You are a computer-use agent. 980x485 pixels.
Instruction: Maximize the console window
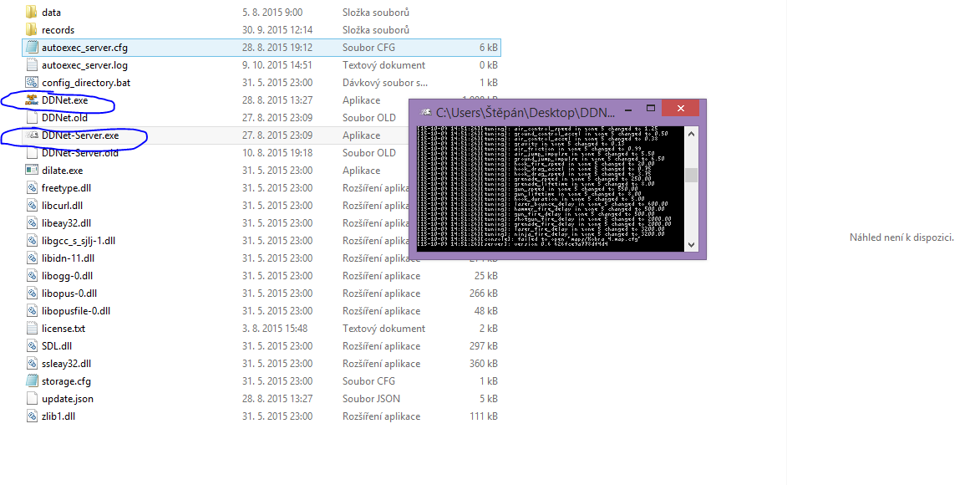click(x=651, y=109)
